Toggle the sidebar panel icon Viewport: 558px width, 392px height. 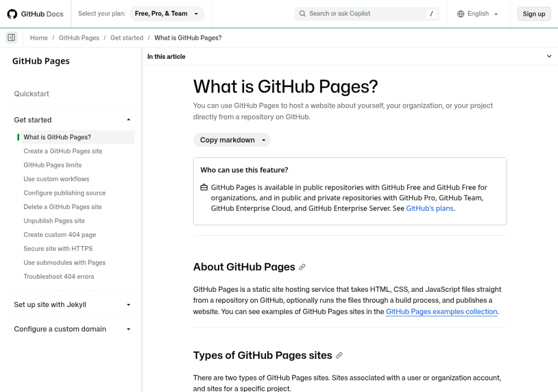click(x=11, y=38)
